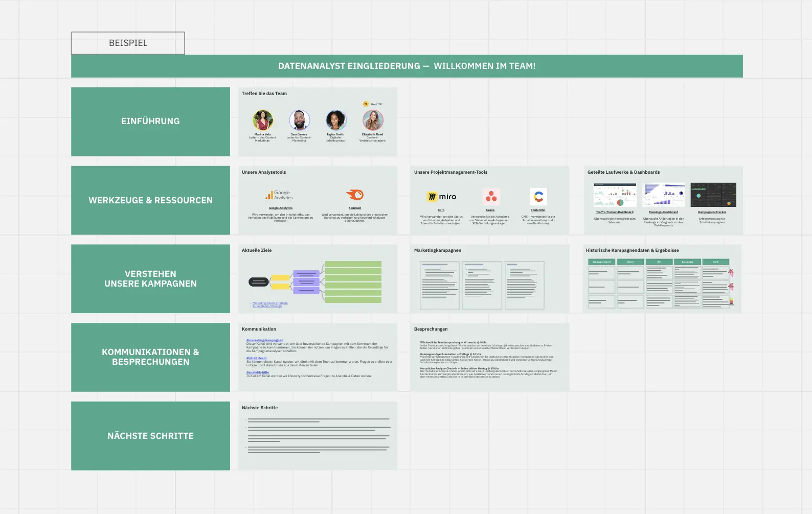Click the NÄCHSTE SCHRITTE green block

point(150,436)
